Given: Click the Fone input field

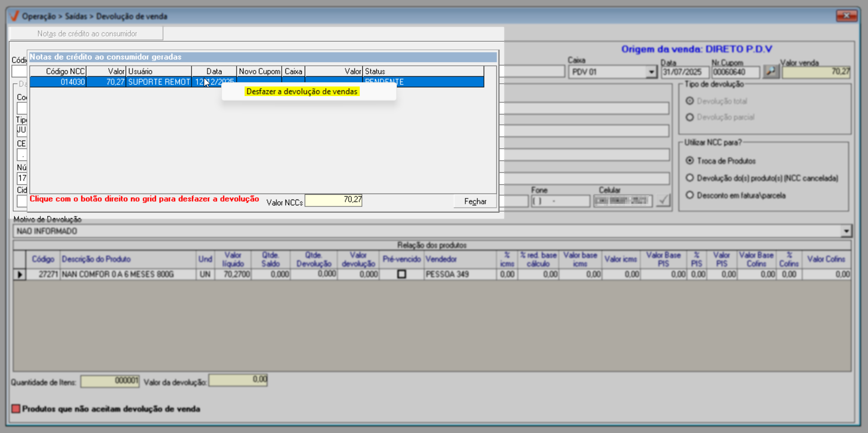Looking at the screenshot, I should pyautogui.click(x=561, y=201).
